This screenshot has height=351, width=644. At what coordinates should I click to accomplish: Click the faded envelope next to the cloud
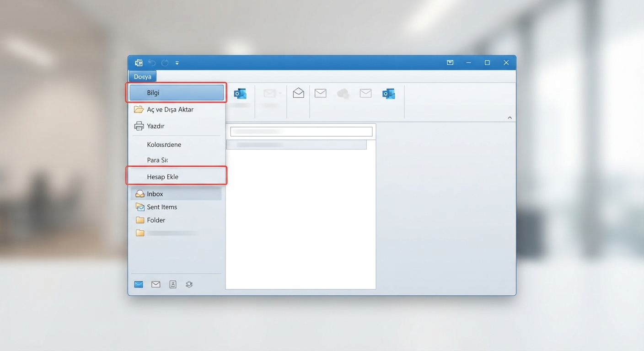[x=365, y=93]
